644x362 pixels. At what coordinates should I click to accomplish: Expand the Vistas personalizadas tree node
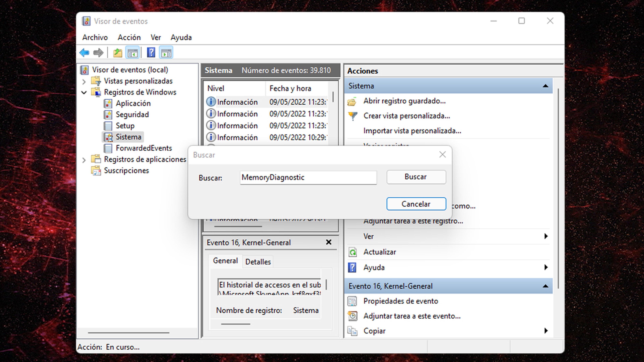coord(84,81)
